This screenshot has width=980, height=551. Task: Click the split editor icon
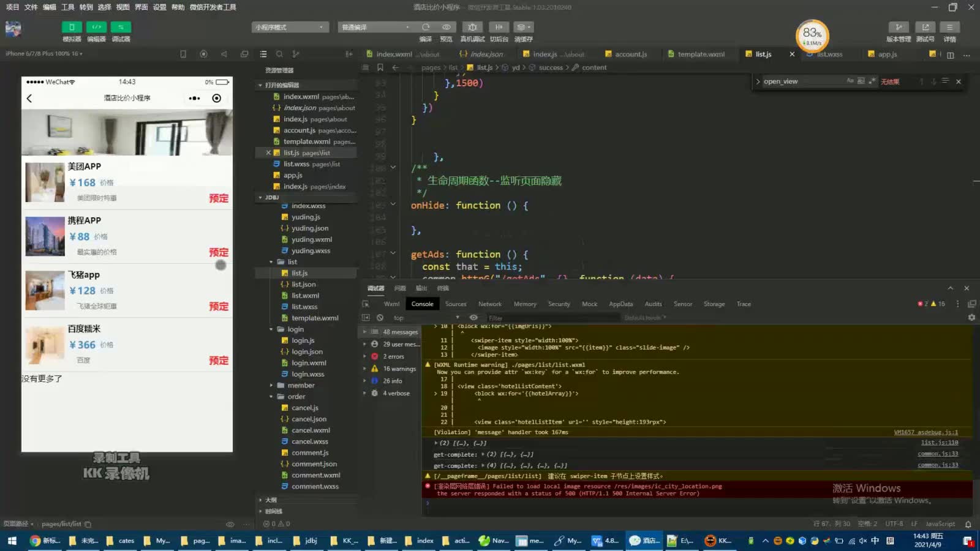coord(950,54)
